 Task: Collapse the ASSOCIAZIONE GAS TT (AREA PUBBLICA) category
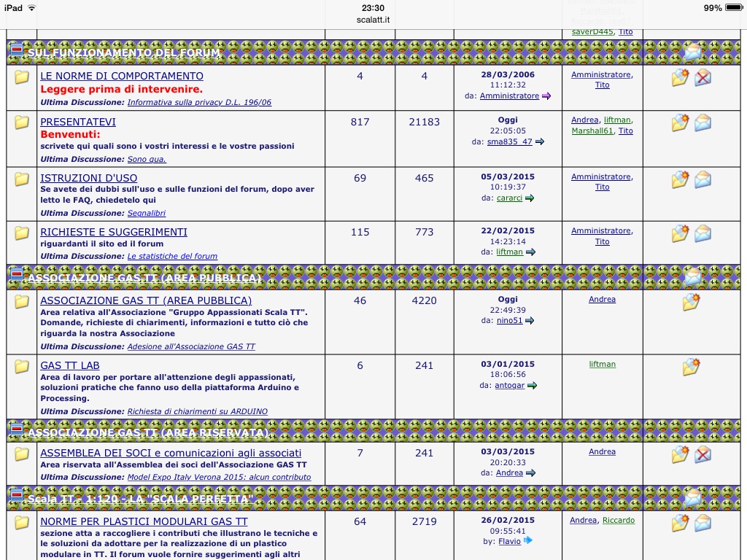[16, 274]
